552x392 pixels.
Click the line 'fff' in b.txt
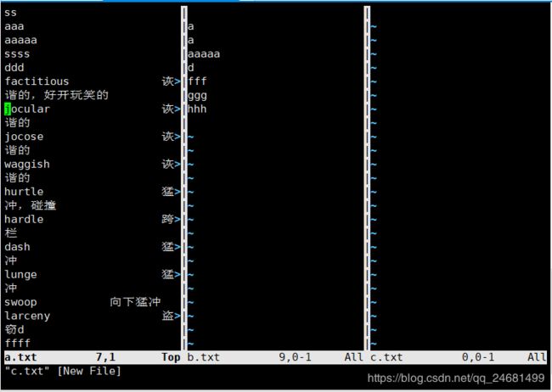pos(197,81)
